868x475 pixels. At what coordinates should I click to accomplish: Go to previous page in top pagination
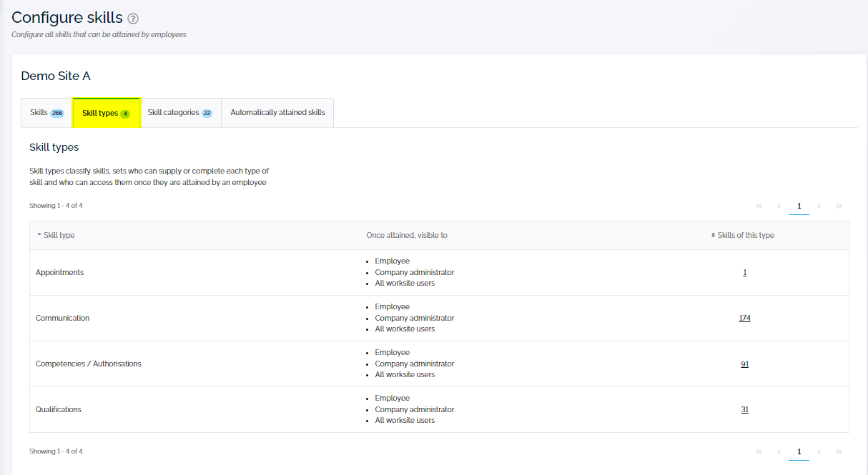click(779, 206)
